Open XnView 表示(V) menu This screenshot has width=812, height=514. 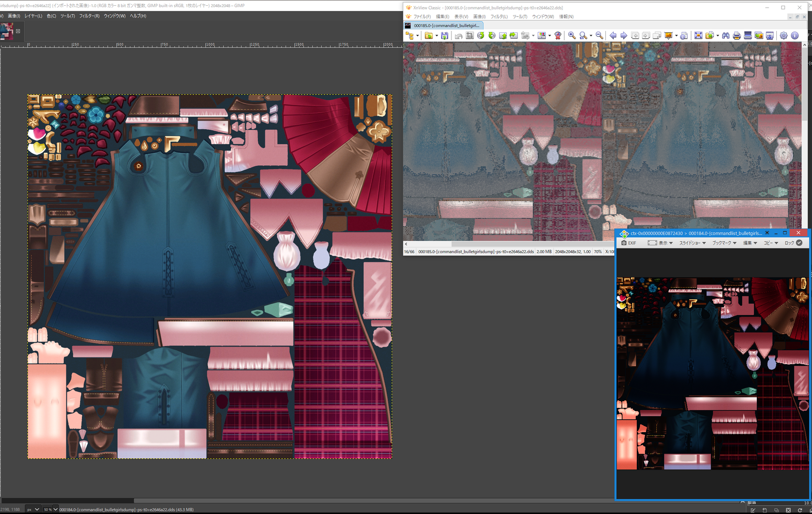click(x=461, y=17)
